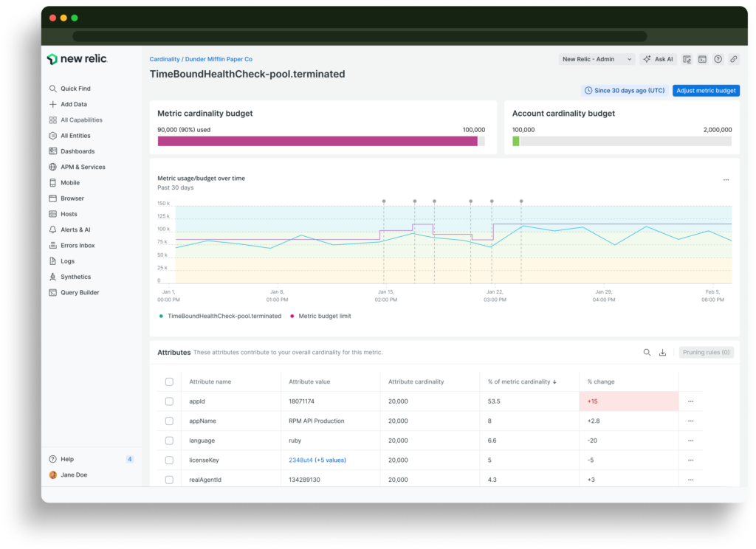Viewport: 756px width, 549px height.
Task: Open the Since 30 days ago time picker
Action: [624, 91]
